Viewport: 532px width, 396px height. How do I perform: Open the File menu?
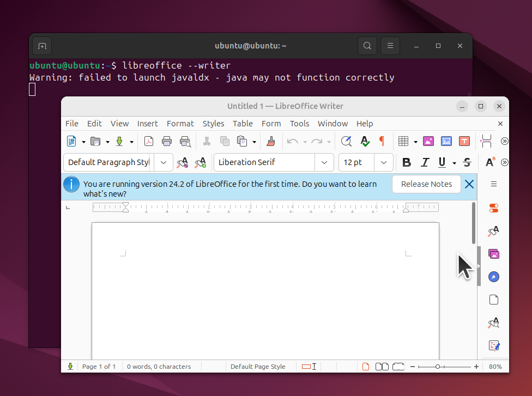click(x=72, y=124)
